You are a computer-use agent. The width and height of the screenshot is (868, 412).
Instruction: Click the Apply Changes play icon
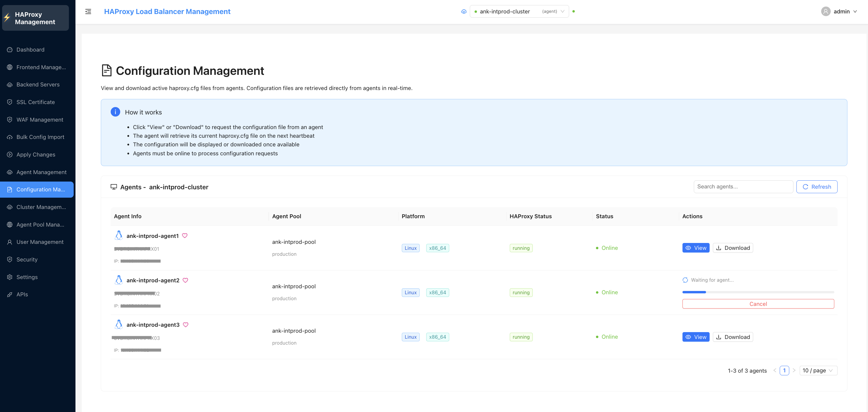pos(10,155)
